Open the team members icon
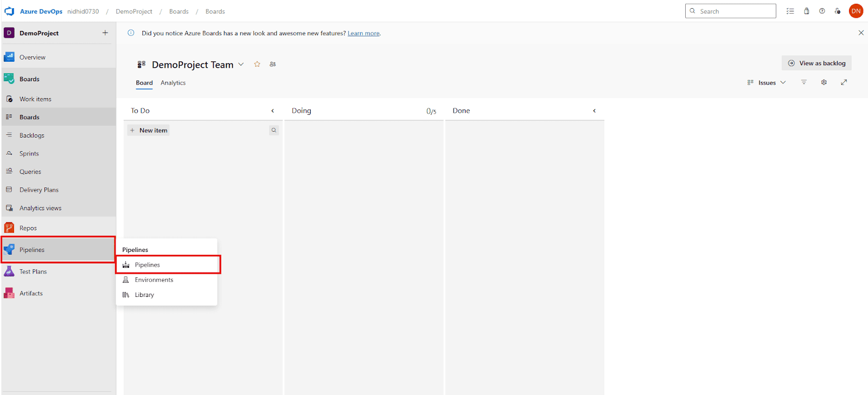 coord(273,64)
